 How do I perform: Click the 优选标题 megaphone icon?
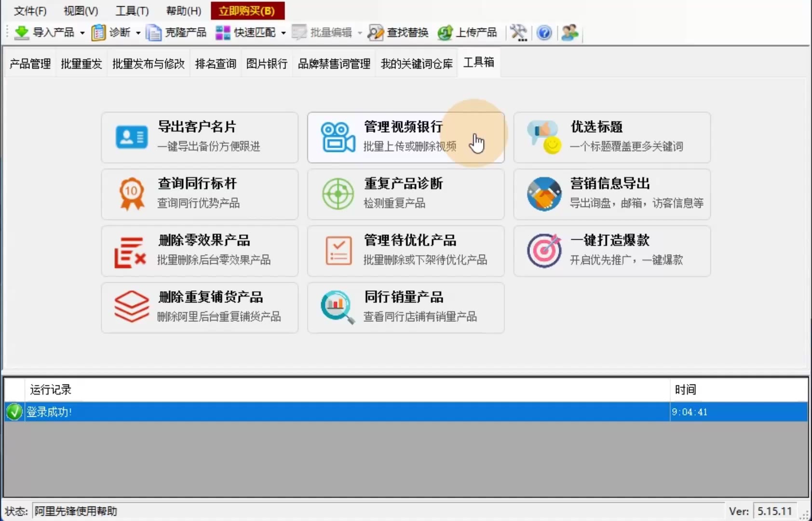544,137
